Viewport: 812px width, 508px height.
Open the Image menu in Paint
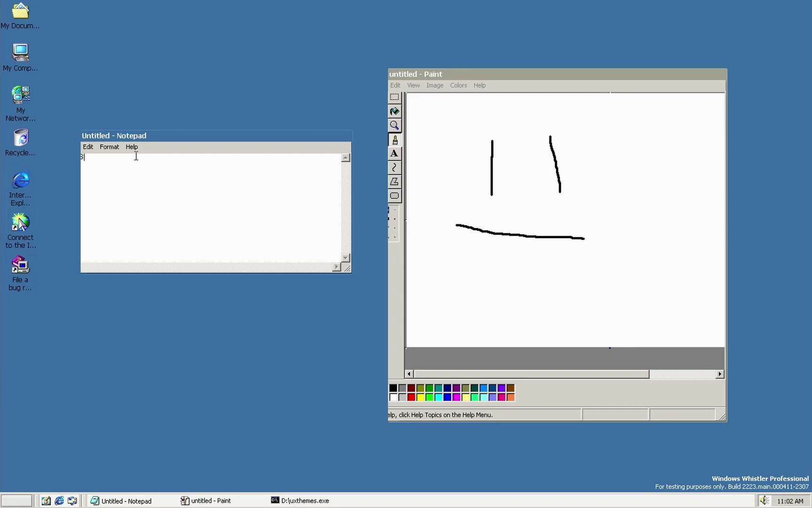(x=434, y=85)
